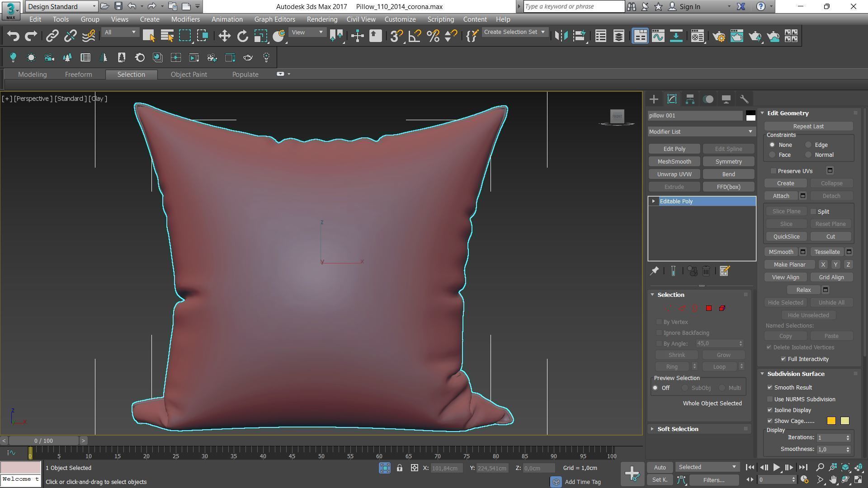Viewport: 868px width, 488px height.
Task: Open the Curve Editor
Action: (x=658, y=36)
